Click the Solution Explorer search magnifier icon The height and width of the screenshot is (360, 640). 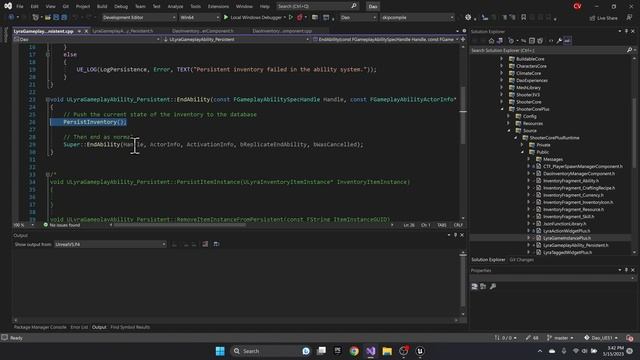click(x=629, y=50)
